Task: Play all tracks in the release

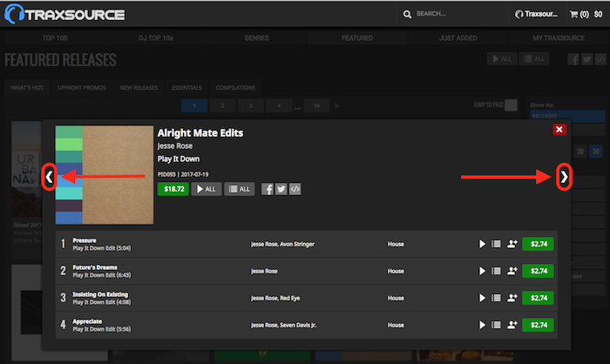Action: click(206, 189)
